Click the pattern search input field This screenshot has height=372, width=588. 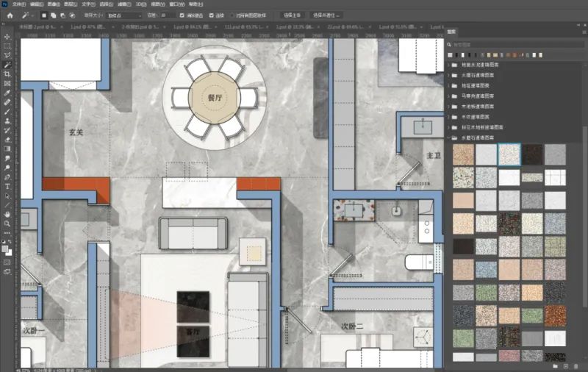coord(514,43)
